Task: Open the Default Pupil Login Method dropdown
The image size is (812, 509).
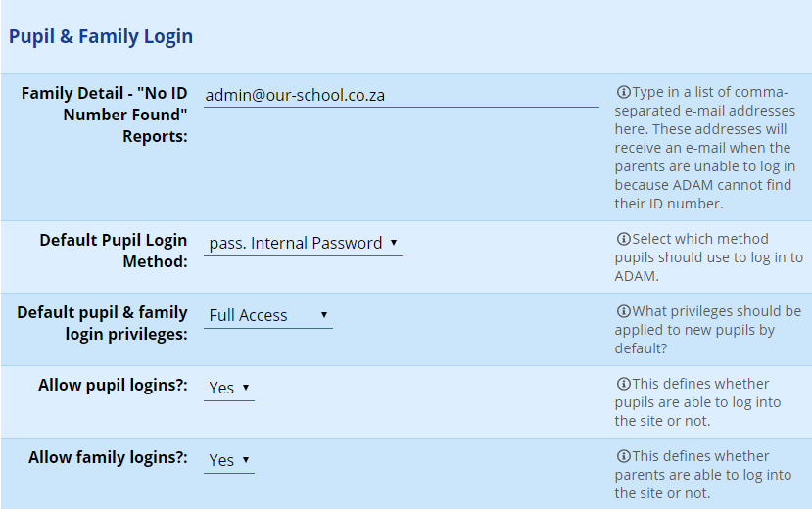Action: point(303,243)
